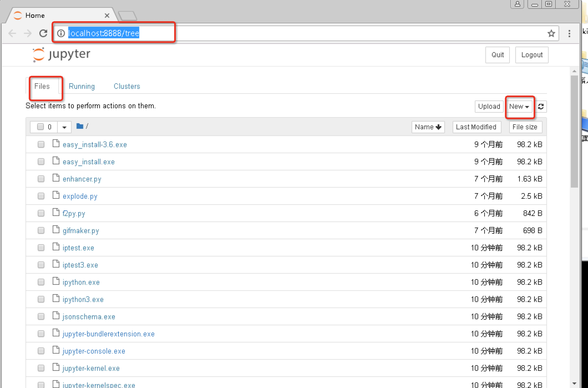Click the file icon beside enhancer.py
The image size is (588, 388).
[56, 178]
